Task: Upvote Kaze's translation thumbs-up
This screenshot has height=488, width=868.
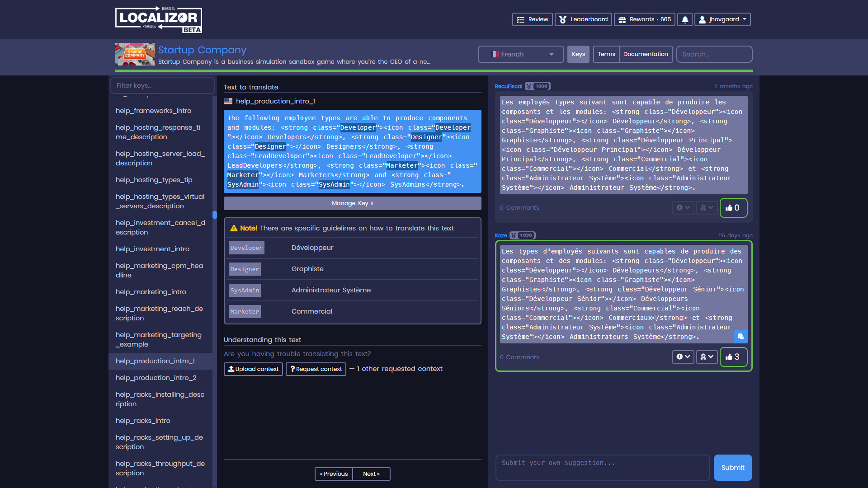Action: (x=733, y=357)
